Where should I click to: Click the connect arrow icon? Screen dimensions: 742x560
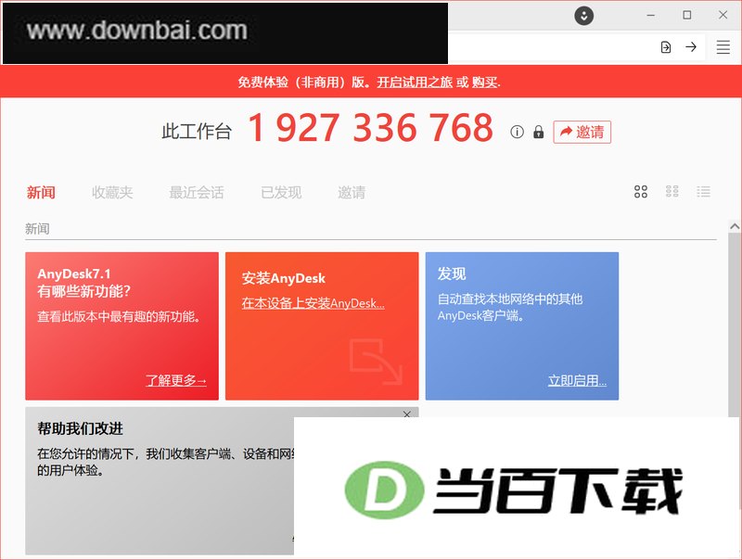pyautogui.click(x=691, y=47)
